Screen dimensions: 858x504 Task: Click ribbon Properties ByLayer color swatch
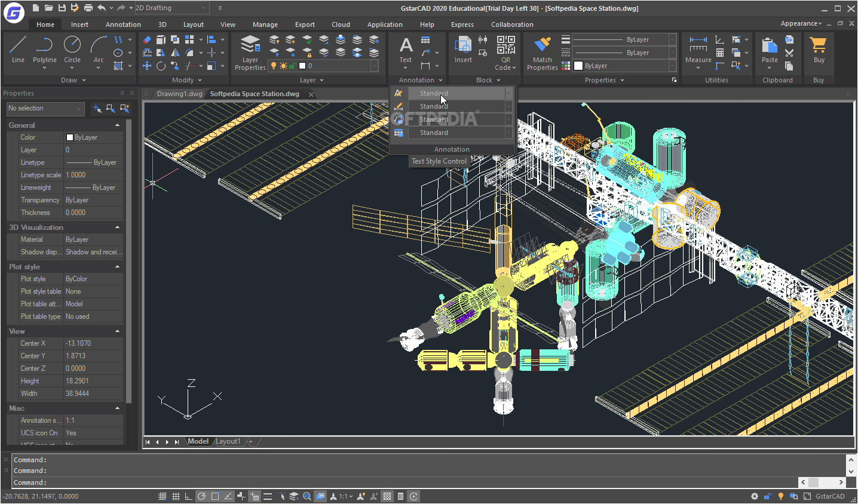coord(578,66)
